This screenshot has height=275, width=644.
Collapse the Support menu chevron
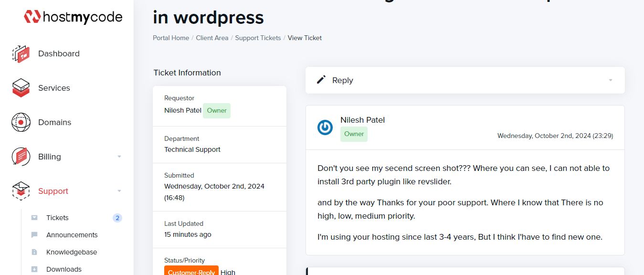coord(119,191)
